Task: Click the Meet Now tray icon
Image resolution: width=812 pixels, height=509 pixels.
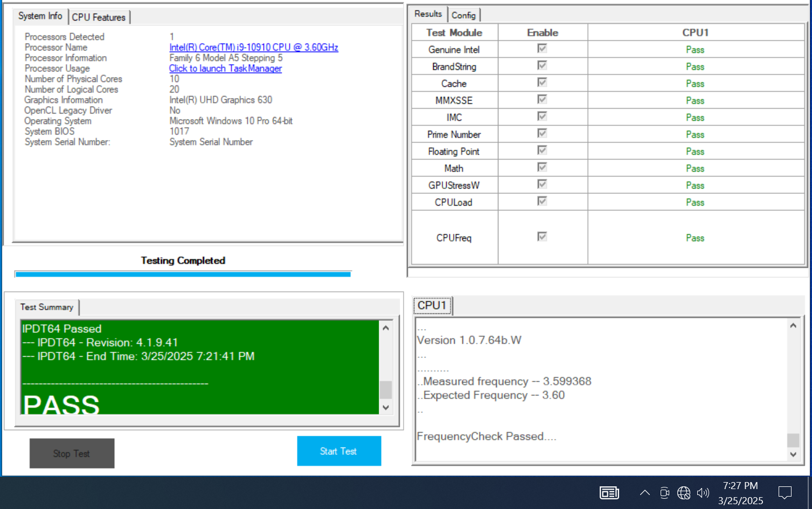Action: point(664,493)
